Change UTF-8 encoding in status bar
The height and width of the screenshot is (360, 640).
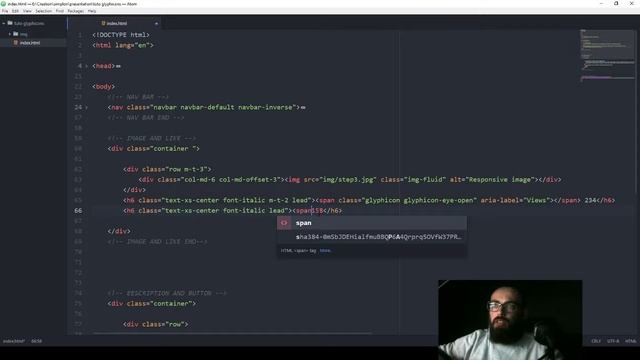coord(613,341)
